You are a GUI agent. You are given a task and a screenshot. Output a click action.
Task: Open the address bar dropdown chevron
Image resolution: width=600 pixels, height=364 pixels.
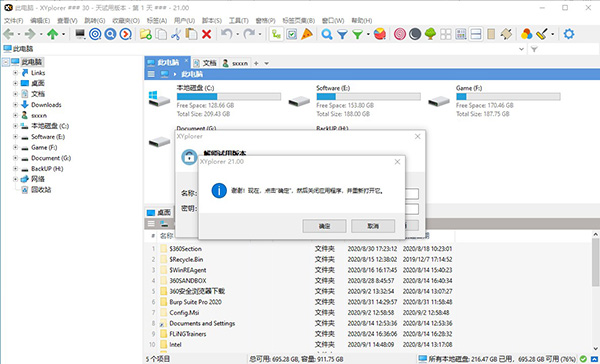point(521,49)
